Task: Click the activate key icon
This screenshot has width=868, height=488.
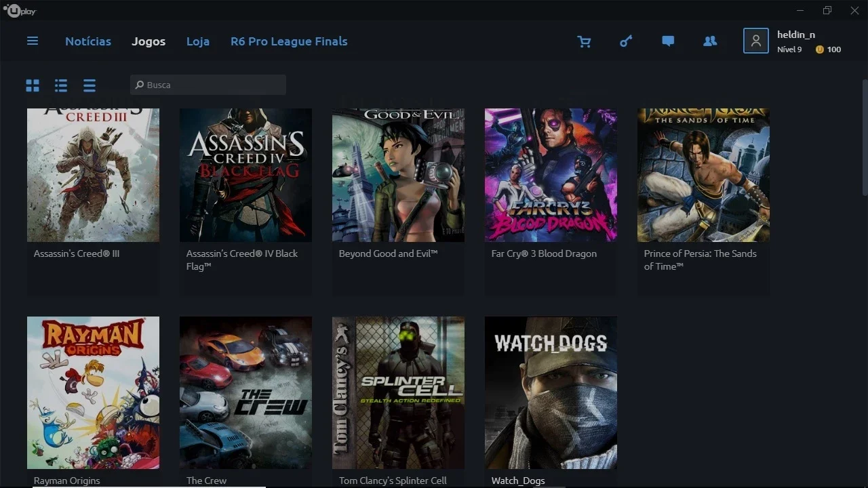Action: click(626, 41)
